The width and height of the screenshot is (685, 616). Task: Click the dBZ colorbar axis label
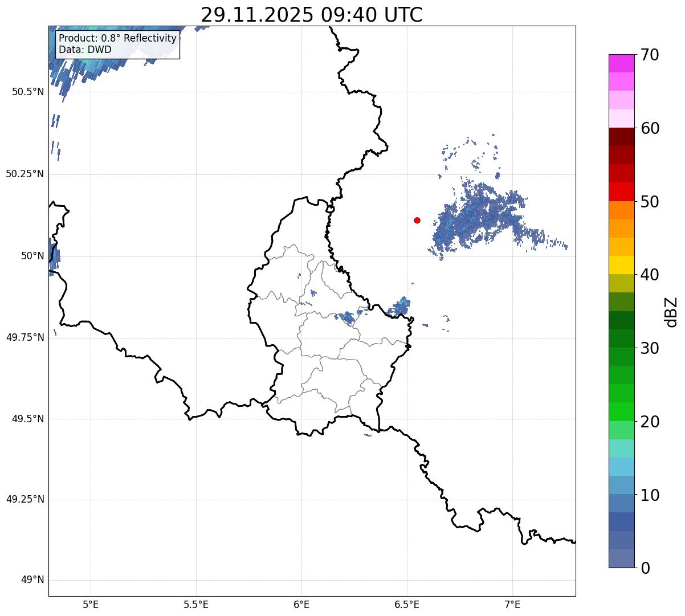coord(671,312)
